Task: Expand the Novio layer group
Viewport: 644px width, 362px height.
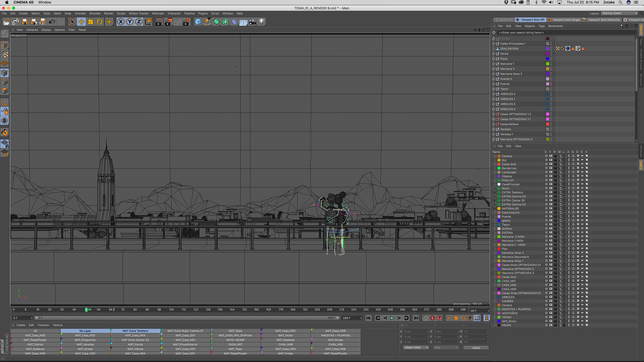Action: 494,188
